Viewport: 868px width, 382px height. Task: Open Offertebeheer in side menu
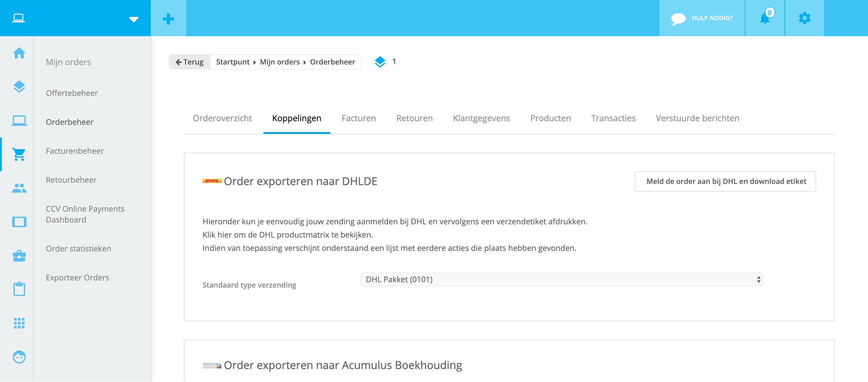tap(72, 93)
